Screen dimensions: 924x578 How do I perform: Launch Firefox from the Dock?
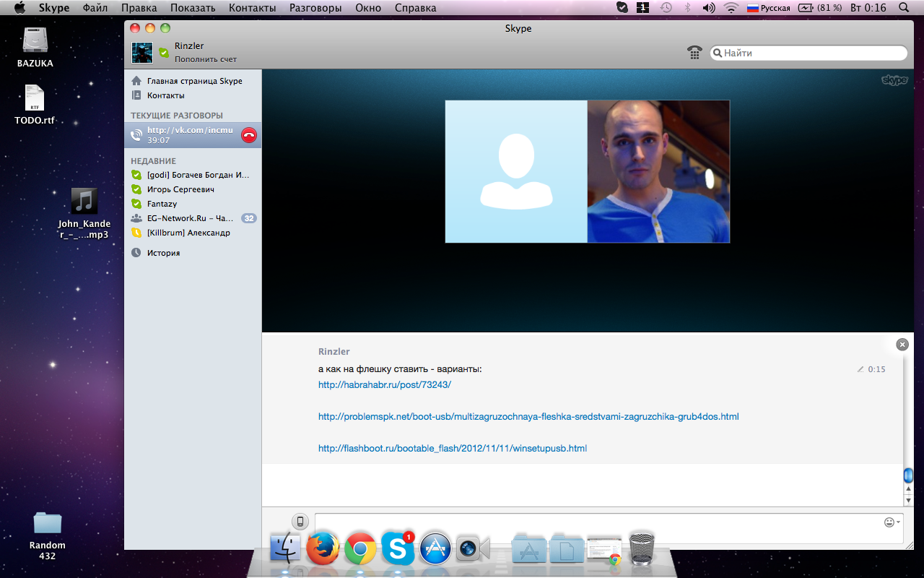pyautogui.click(x=323, y=549)
